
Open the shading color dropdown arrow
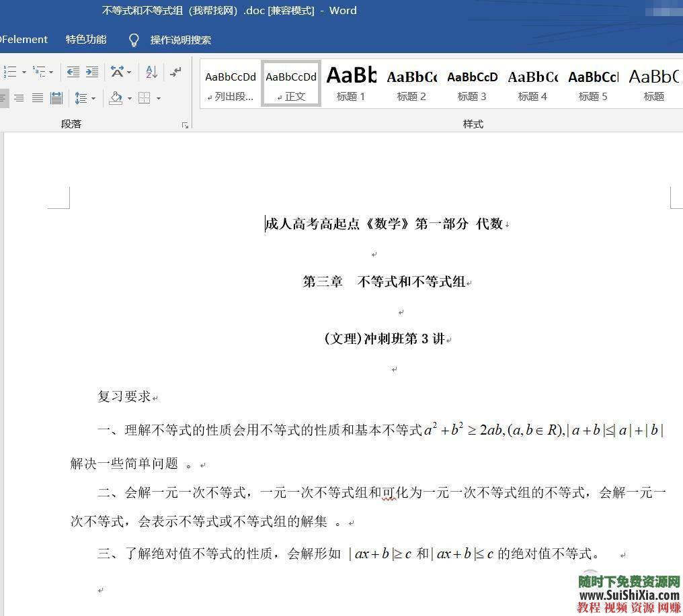point(129,98)
